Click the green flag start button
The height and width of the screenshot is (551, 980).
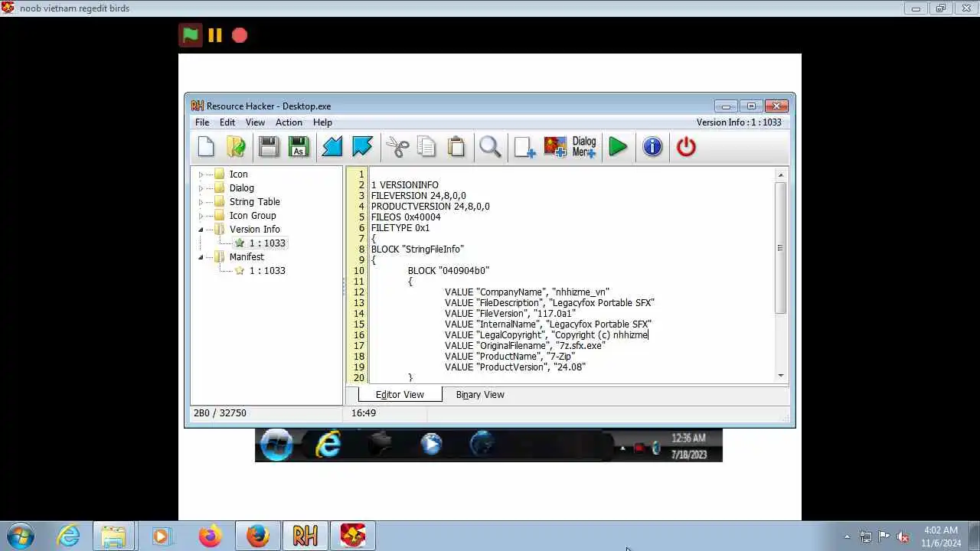[191, 35]
